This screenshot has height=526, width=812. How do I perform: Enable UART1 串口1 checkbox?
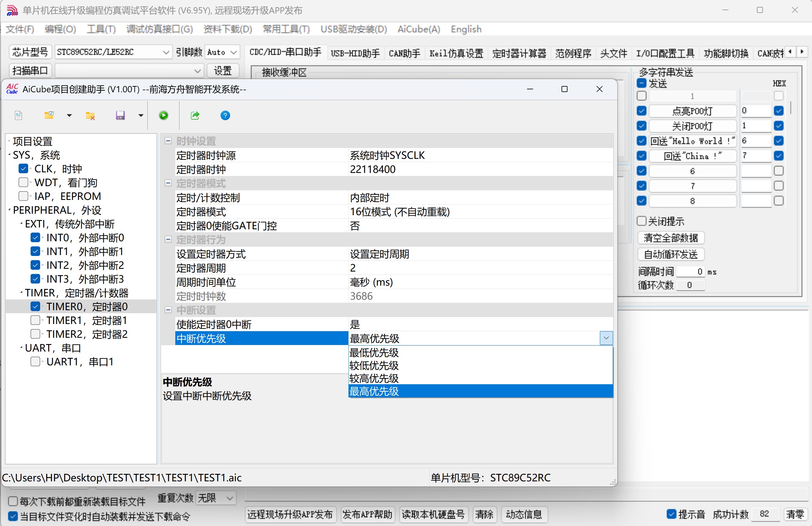35,361
